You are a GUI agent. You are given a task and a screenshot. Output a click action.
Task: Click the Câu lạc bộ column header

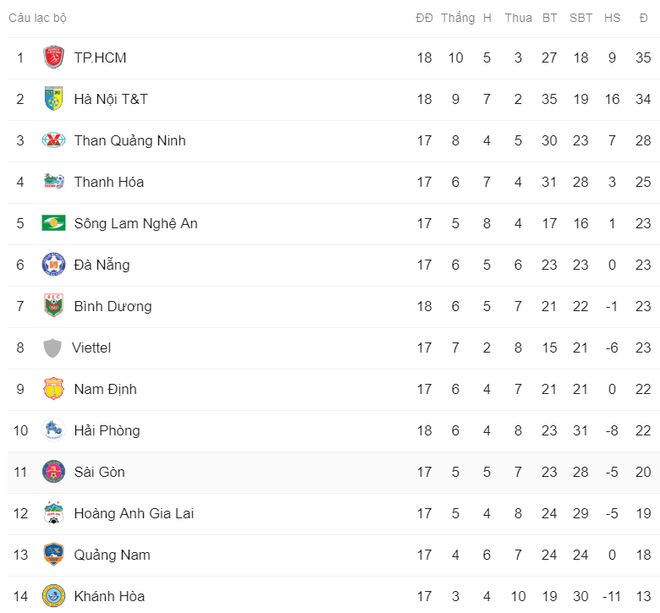37,18
